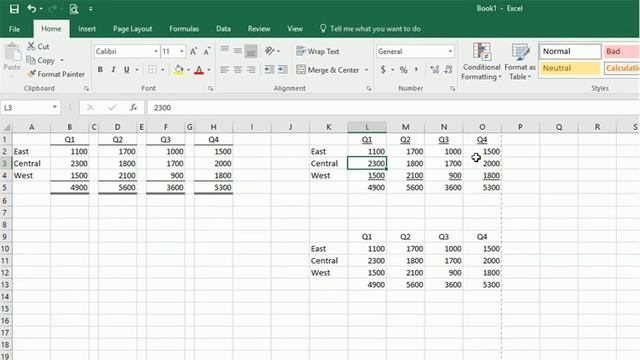Screen dimensions: 640x360
Task: Click Increase Indent icon
Action: pos(283,70)
